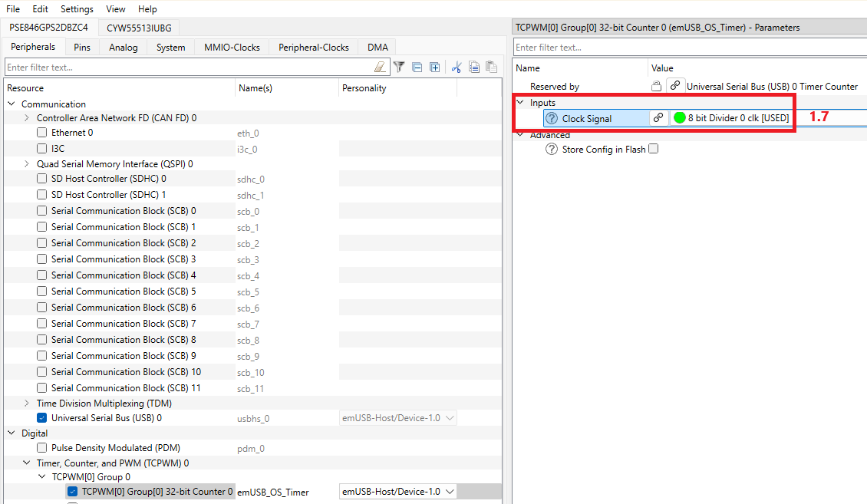
Task: Click the funnel filter icon
Action: [399, 68]
